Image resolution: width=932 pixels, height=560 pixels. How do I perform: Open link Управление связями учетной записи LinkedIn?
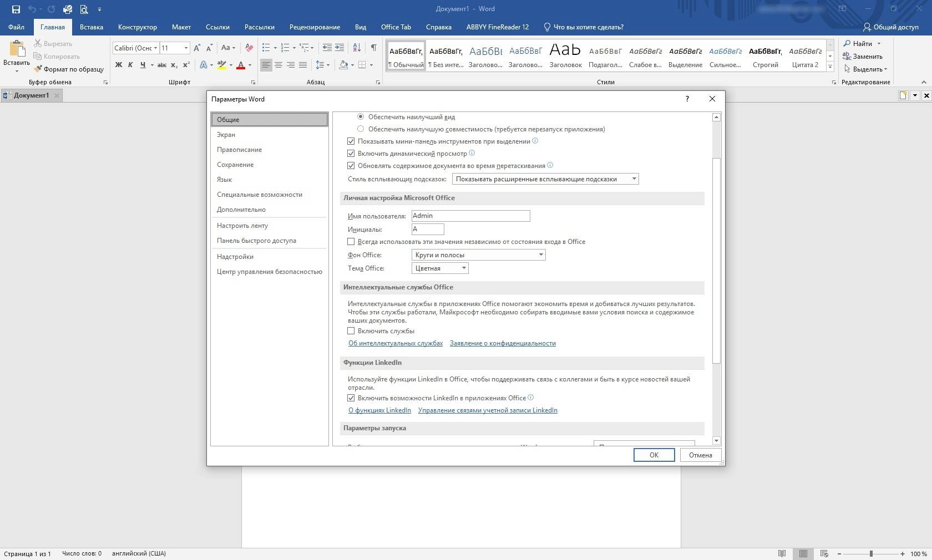[x=488, y=410]
